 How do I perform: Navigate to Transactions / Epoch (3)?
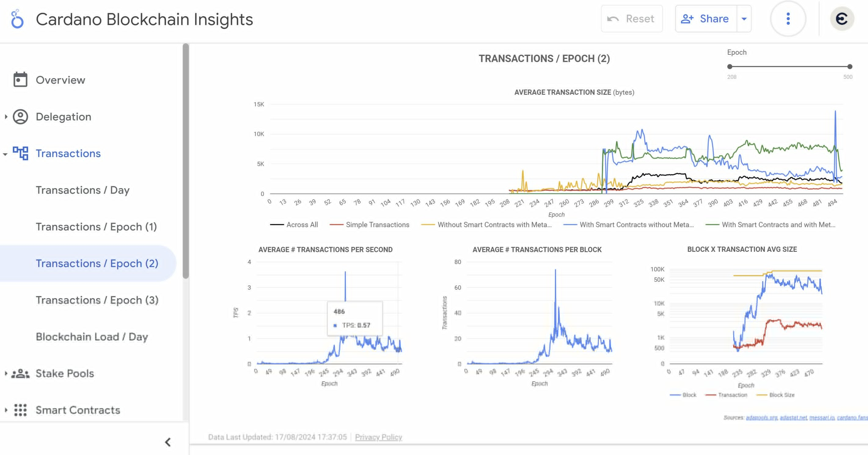(97, 300)
